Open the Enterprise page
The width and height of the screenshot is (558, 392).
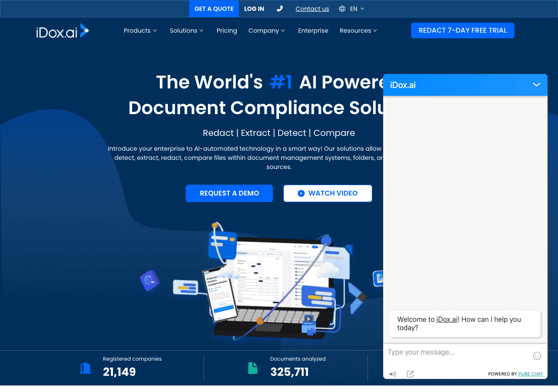(x=313, y=30)
